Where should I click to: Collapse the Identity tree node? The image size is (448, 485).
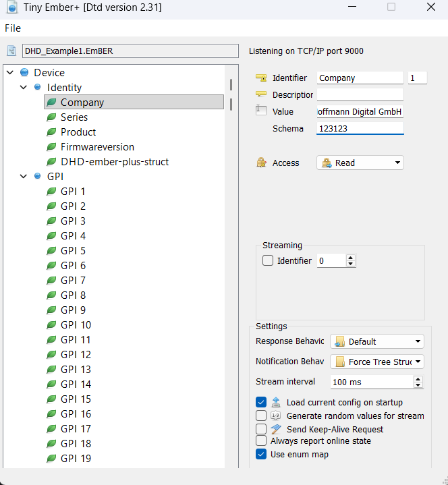click(x=24, y=88)
